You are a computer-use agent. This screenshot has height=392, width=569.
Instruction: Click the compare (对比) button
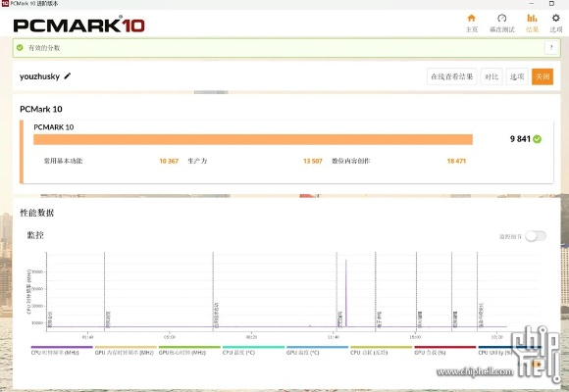pos(491,76)
